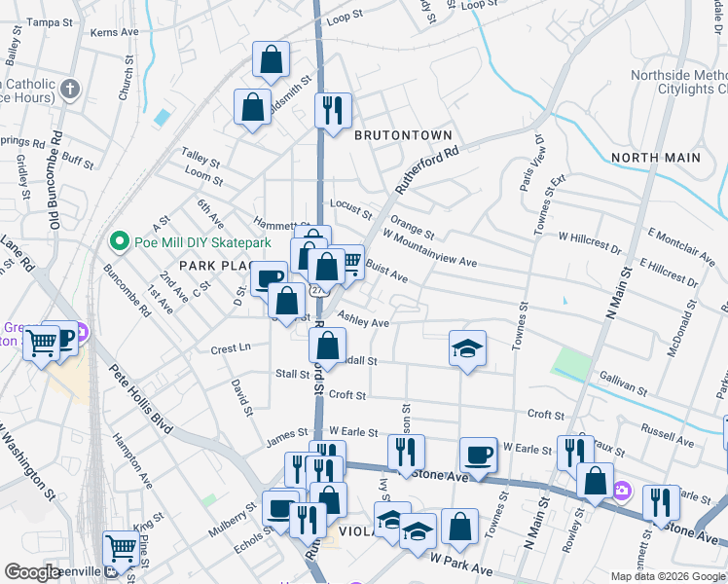Open the purple camera pin on Stone Ave
This screenshot has width=728, height=584.
tap(622, 491)
